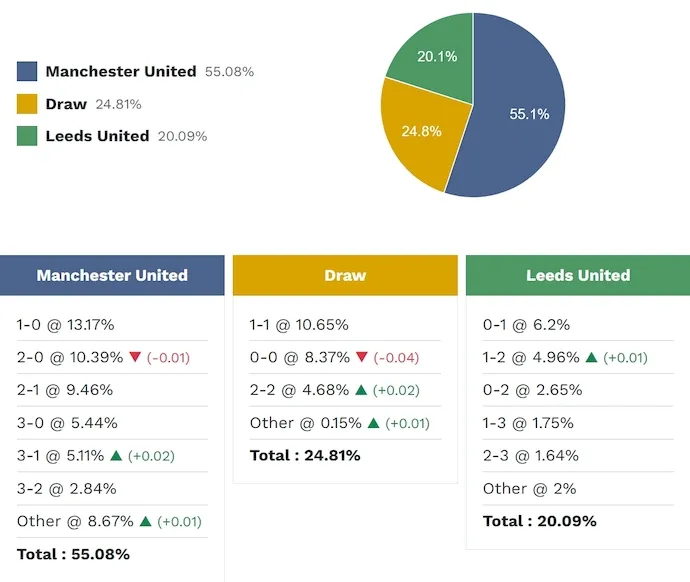This screenshot has width=690, height=582.
Task: Click the red down arrow beside 0-0 draw
Action: click(362, 357)
